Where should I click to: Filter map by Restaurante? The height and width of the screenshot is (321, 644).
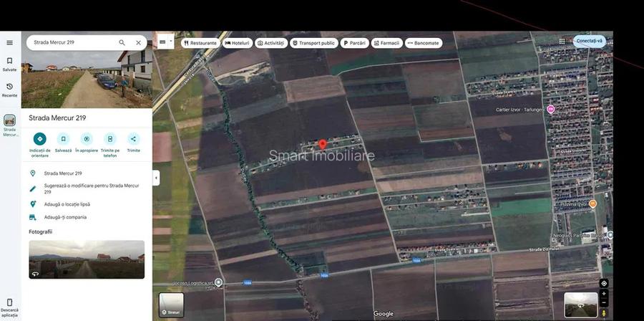pyautogui.click(x=200, y=43)
